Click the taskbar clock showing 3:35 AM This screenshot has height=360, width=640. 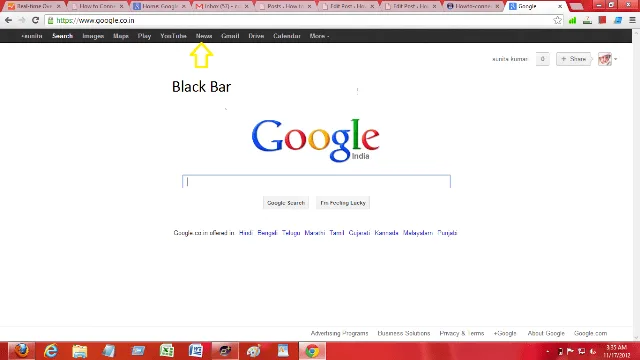coord(617,351)
